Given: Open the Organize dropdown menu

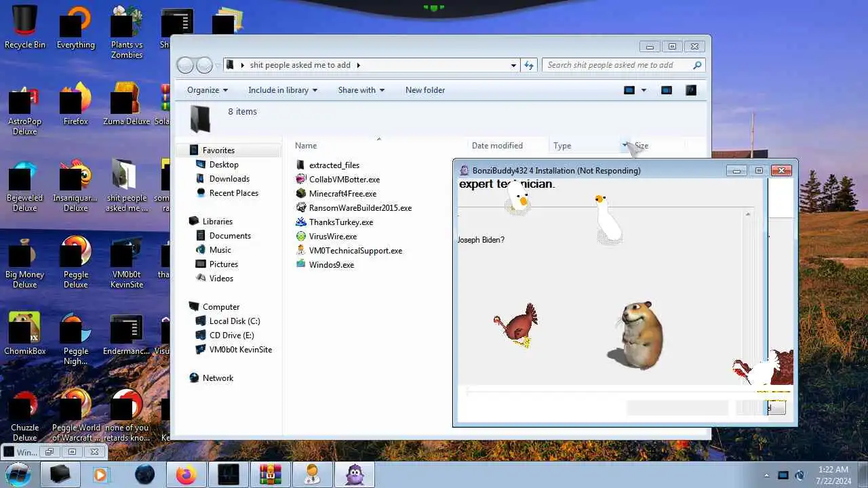Looking at the screenshot, I should coord(208,90).
